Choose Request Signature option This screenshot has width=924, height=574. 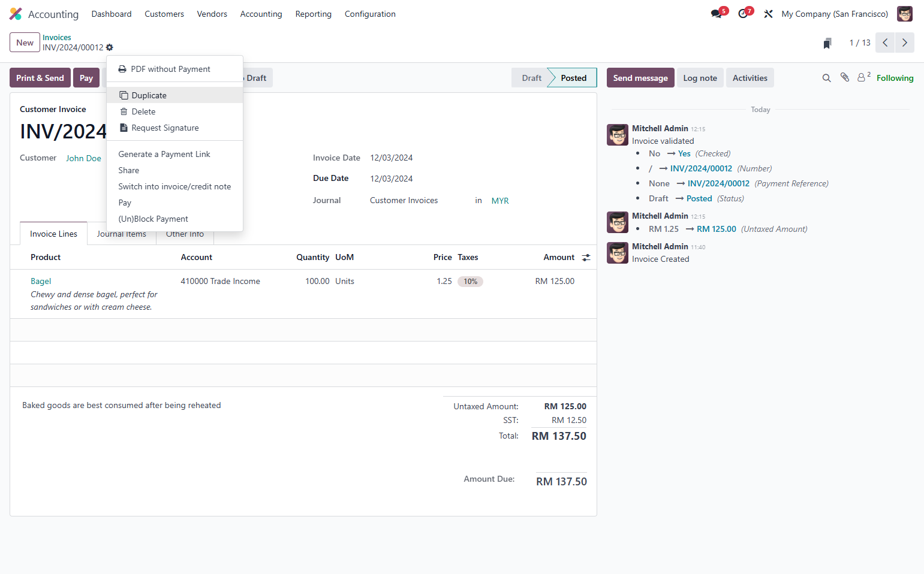click(174, 128)
